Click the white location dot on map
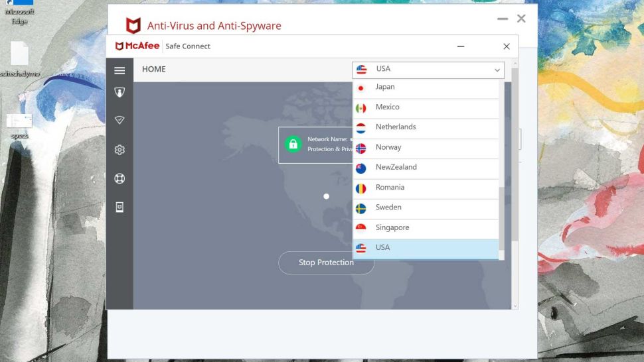The width and height of the screenshot is (644, 362). click(326, 196)
